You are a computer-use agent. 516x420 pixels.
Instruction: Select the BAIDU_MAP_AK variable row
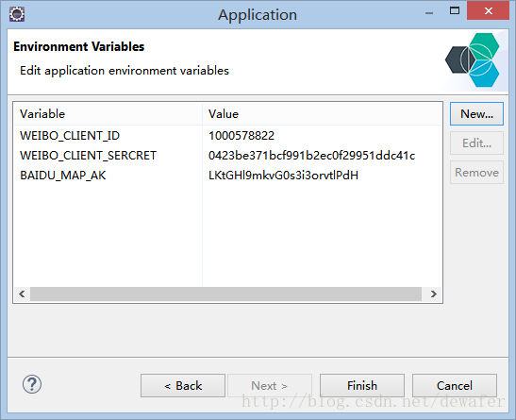point(227,176)
